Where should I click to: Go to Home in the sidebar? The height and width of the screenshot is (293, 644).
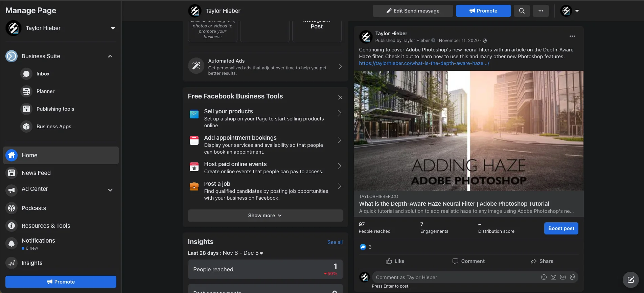[61, 155]
